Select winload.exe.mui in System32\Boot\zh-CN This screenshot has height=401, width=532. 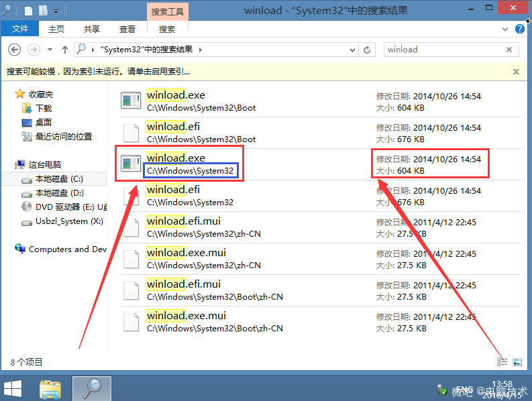tap(321, 322)
